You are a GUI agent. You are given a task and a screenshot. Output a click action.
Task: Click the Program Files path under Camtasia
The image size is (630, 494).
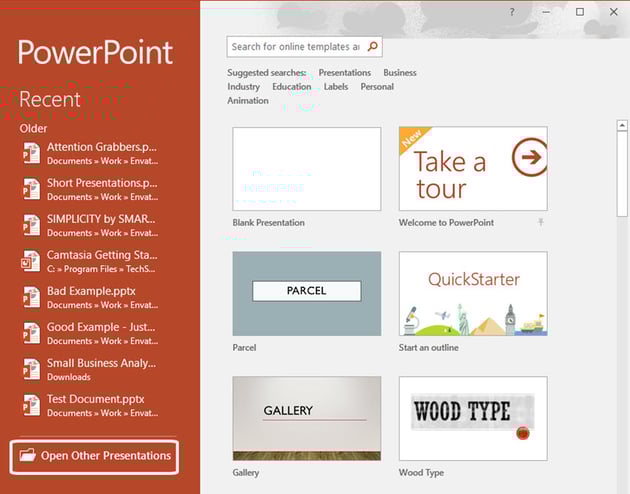(x=101, y=269)
